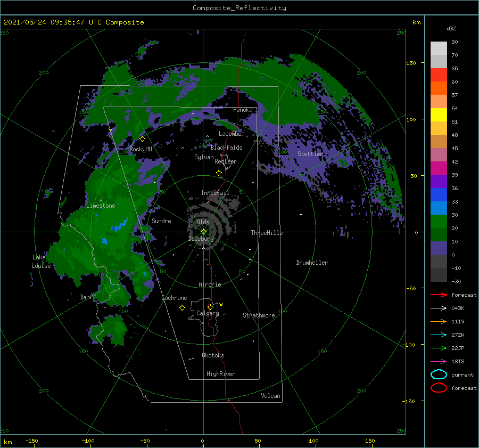The height and width of the screenshot is (448, 479).
Task: Click the Vulcan label
Action: point(270,396)
